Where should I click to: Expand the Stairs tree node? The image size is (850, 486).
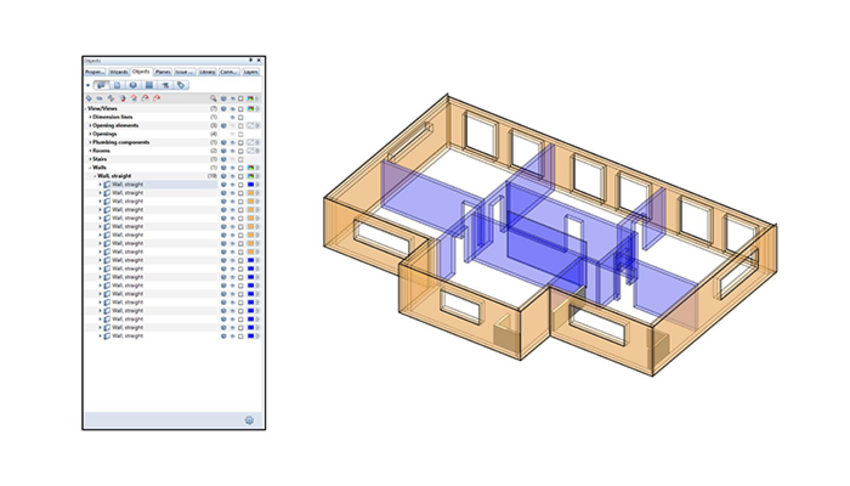pos(90,159)
